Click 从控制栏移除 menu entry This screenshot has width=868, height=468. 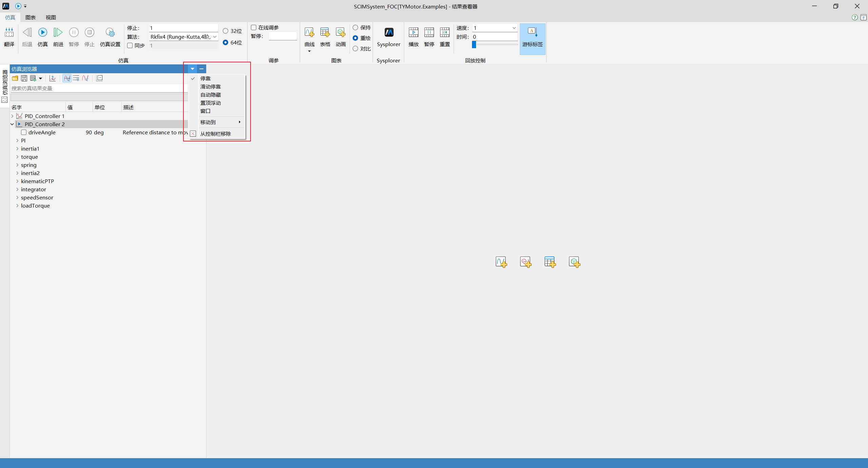coord(217,134)
